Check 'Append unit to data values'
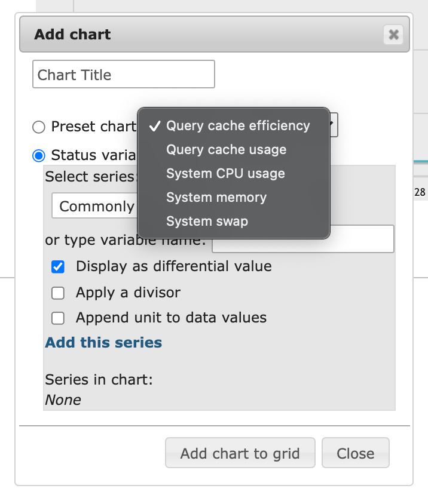The width and height of the screenshot is (428, 504). point(57,318)
